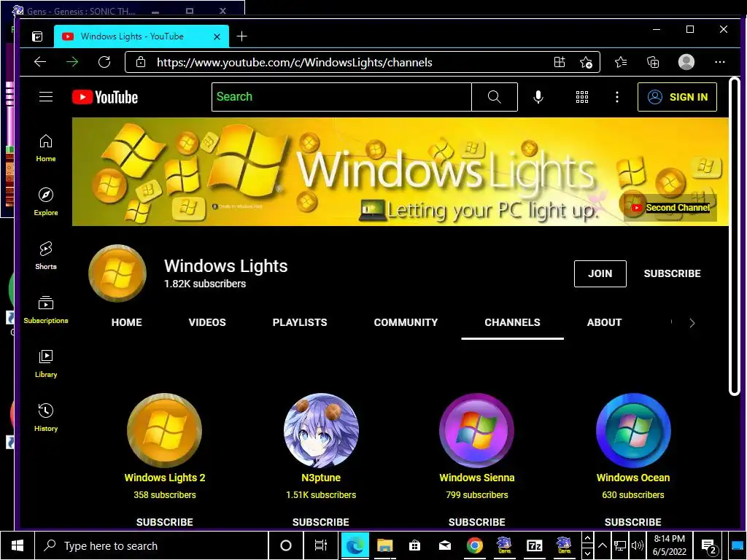Start voice search with the microphone
Viewport: 747px width, 560px height.
[x=538, y=97]
